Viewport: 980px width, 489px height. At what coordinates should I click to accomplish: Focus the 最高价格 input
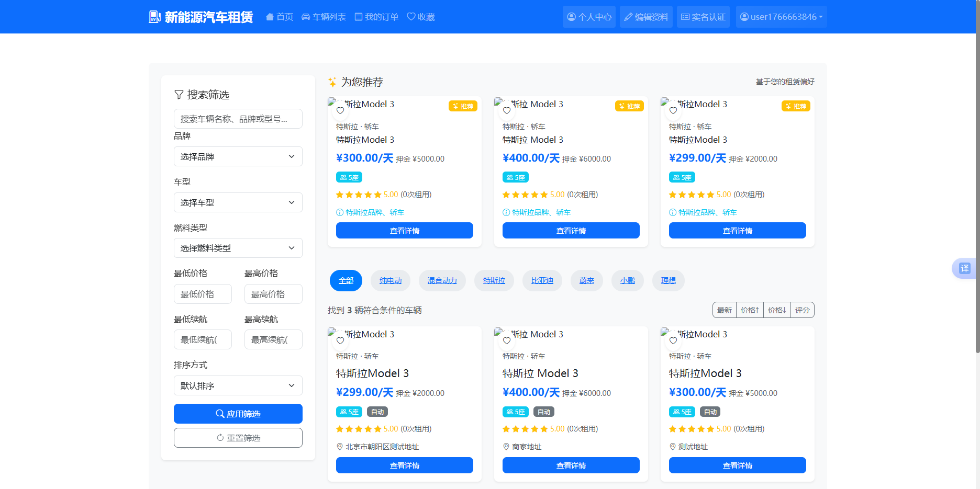coord(273,294)
